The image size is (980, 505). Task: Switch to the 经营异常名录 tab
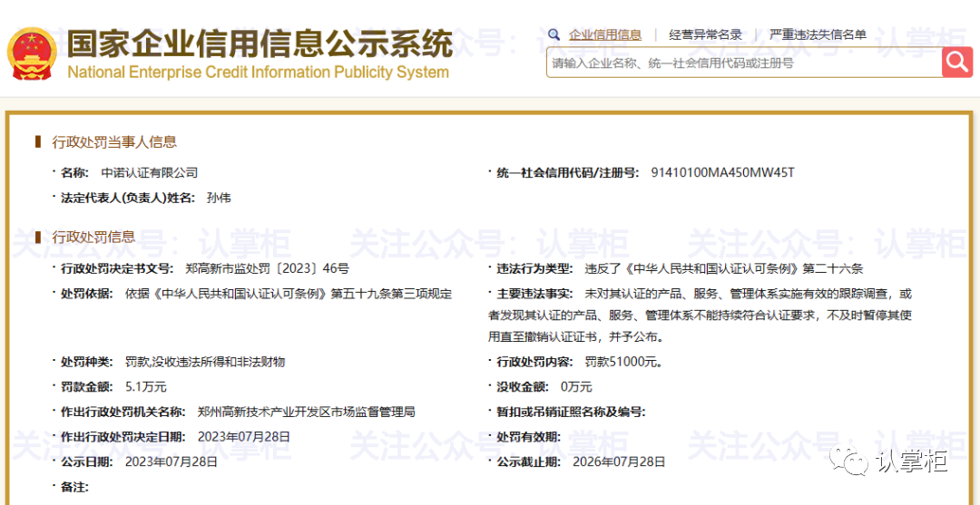(x=705, y=35)
